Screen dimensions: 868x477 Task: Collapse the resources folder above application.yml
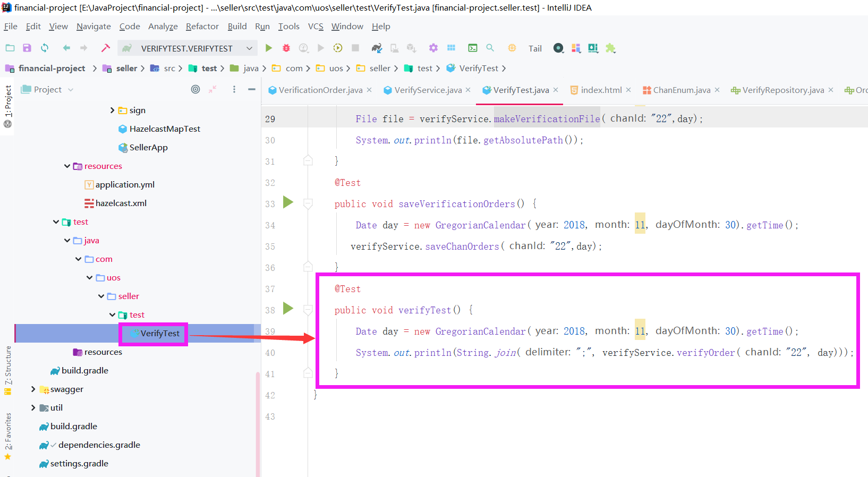click(67, 166)
